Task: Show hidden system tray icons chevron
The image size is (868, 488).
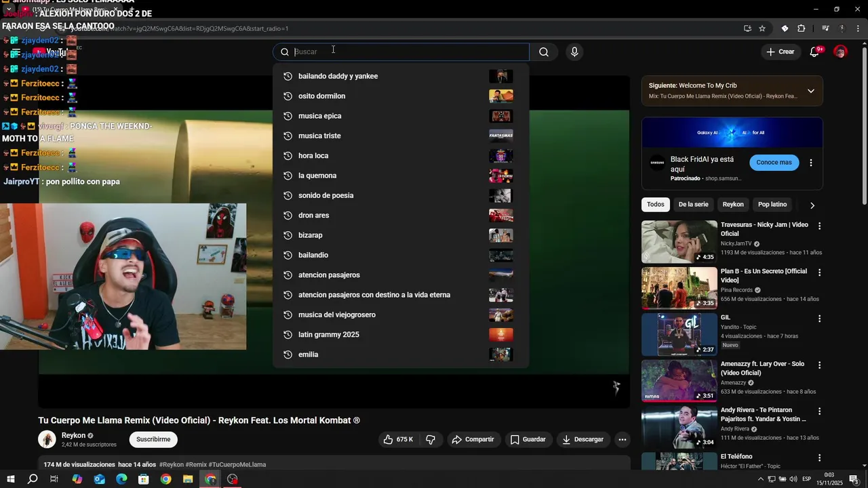Action: click(x=761, y=479)
